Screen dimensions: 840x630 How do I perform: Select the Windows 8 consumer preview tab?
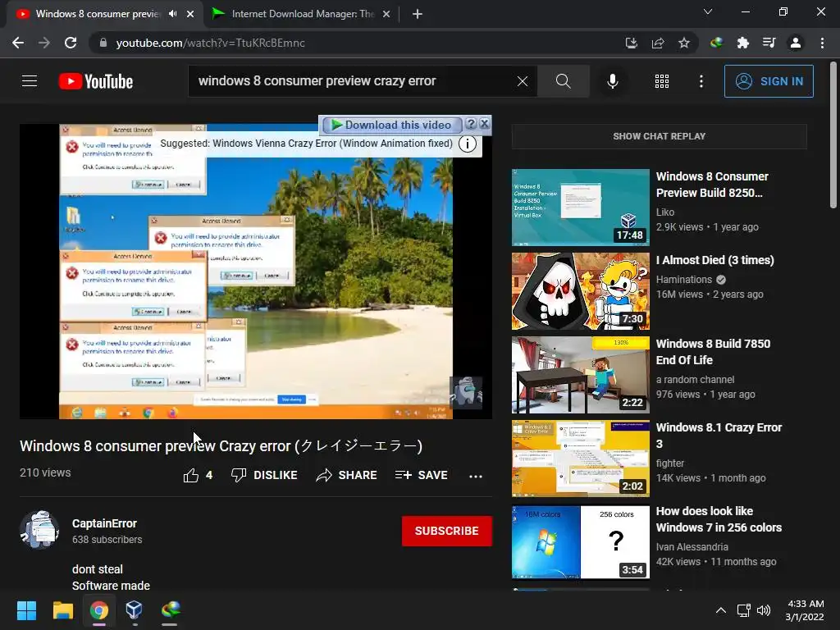click(x=97, y=14)
